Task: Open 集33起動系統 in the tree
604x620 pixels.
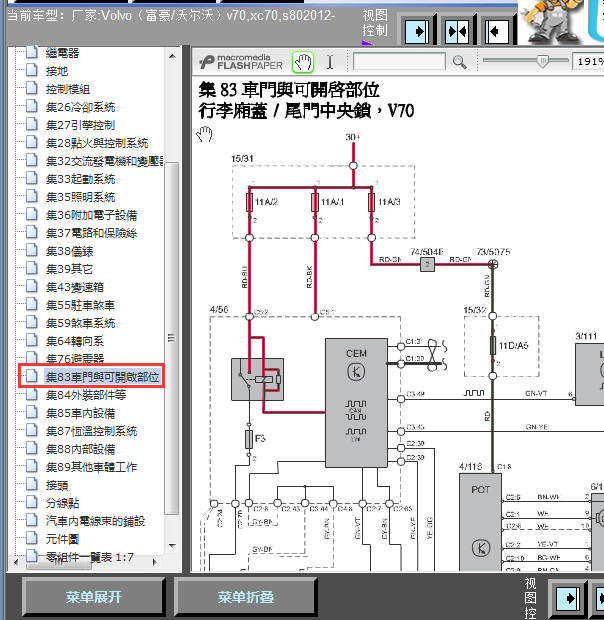Action: [80, 179]
